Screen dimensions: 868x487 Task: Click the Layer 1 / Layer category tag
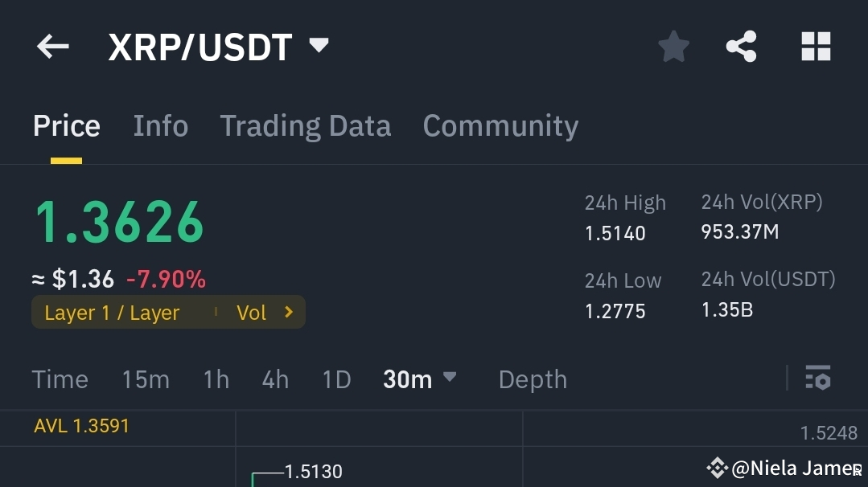[111, 313]
